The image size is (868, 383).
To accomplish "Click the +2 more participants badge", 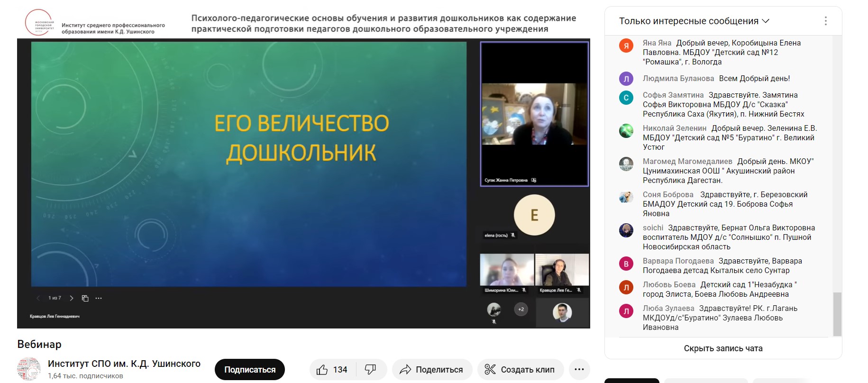I will [521, 310].
